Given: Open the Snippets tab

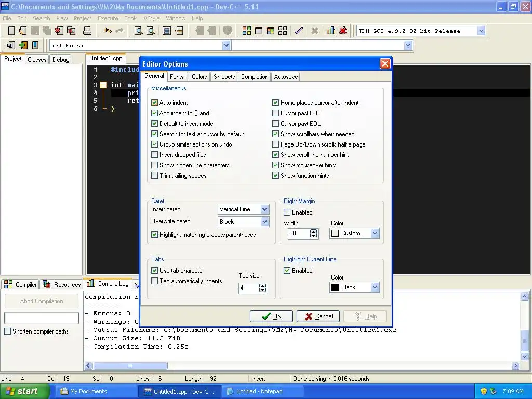Looking at the screenshot, I should [x=224, y=77].
